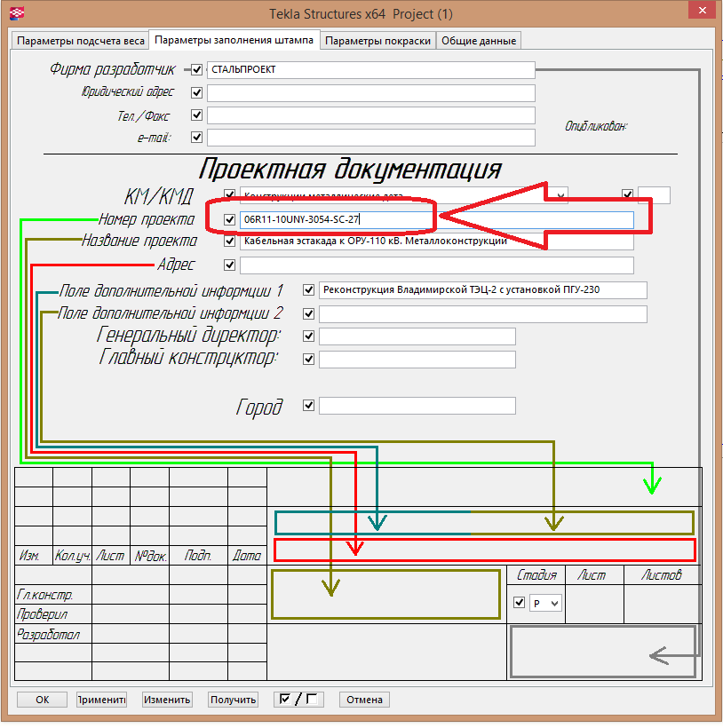Click the Тел./Факс input field

[371, 115]
